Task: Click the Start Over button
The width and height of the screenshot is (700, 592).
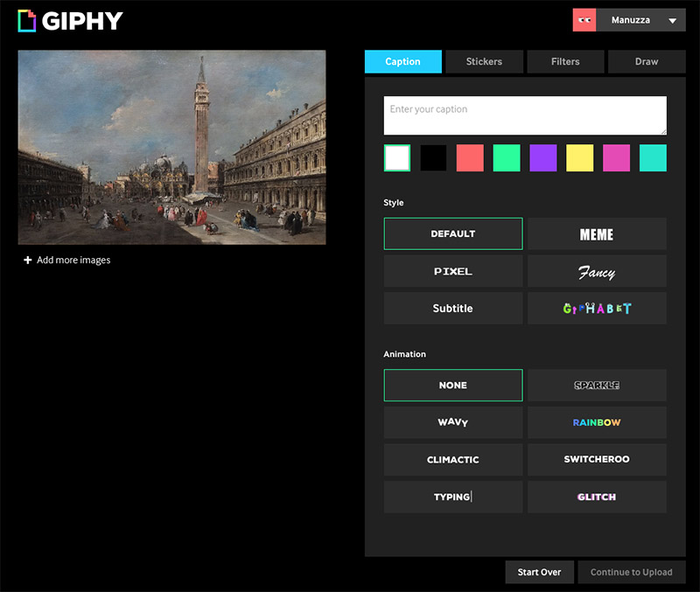Action: [539, 572]
